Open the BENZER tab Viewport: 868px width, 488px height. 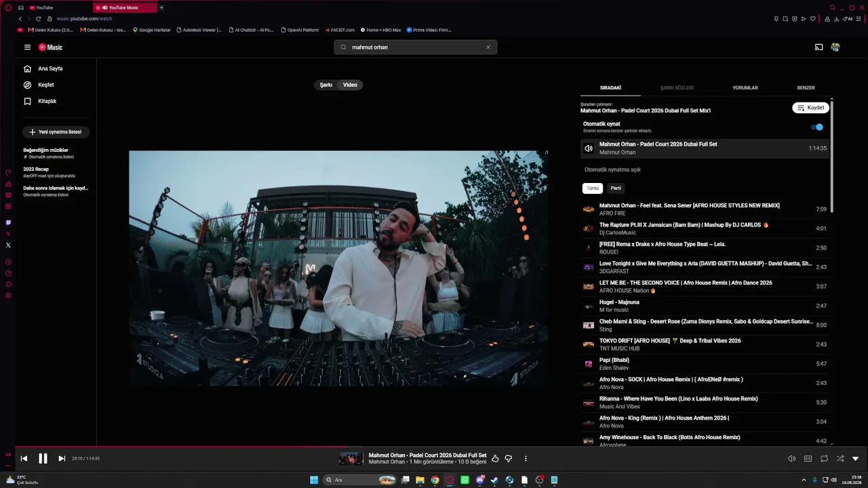(x=806, y=87)
